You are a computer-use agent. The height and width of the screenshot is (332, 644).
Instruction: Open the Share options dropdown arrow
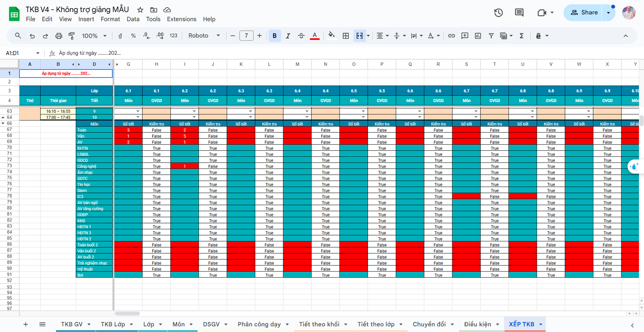click(608, 12)
